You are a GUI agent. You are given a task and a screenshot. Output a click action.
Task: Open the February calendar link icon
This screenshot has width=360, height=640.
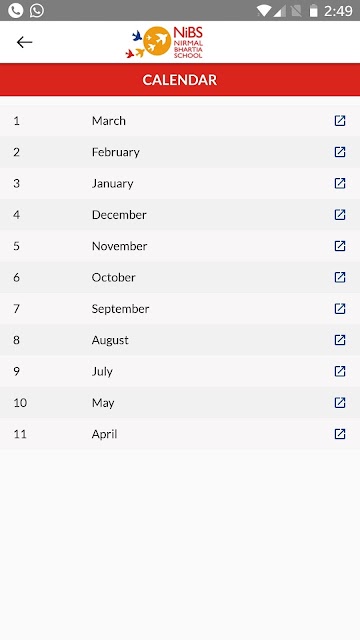340,152
